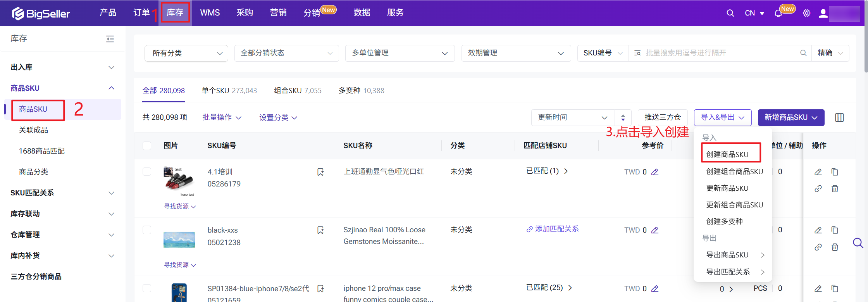Click the 批量搜索 SKU search input field
The height and width of the screenshot is (302, 868).
point(717,53)
